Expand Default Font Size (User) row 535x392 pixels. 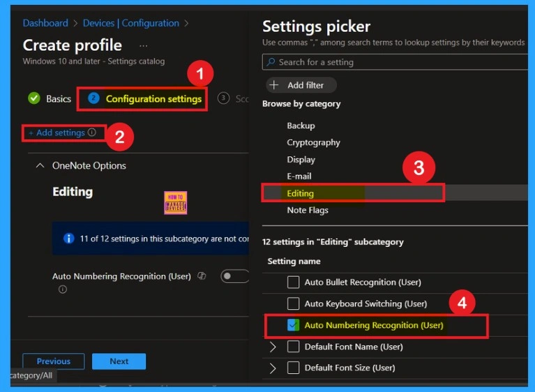273,368
